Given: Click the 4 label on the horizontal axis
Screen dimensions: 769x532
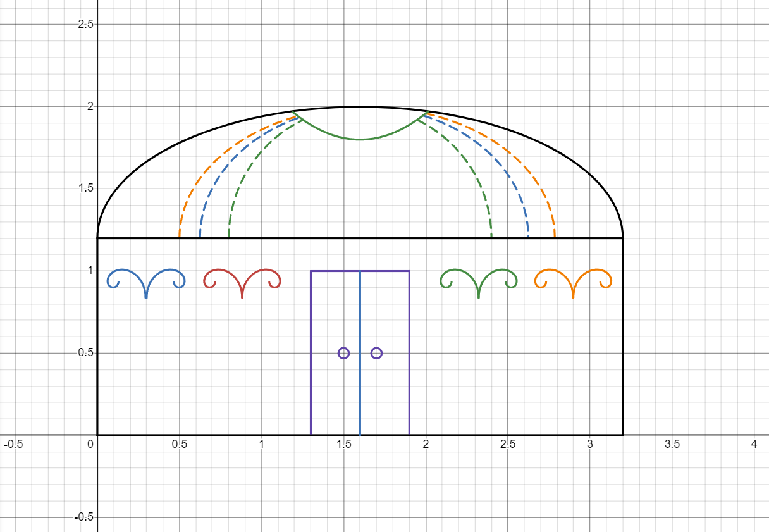Looking at the screenshot, I should coord(754,445).
